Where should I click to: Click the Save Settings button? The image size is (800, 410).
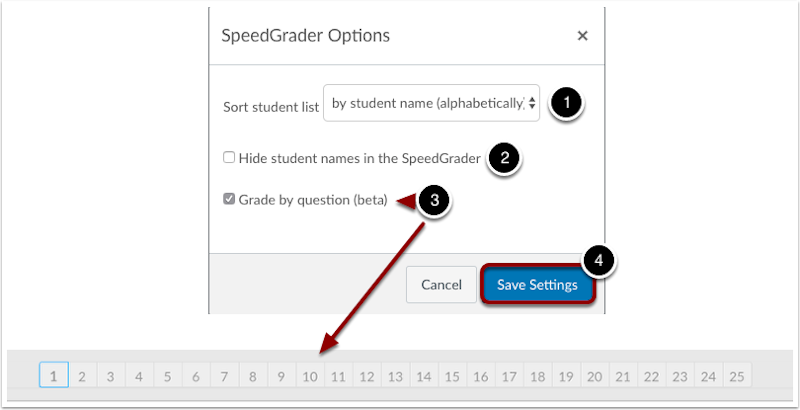[537, 285]
